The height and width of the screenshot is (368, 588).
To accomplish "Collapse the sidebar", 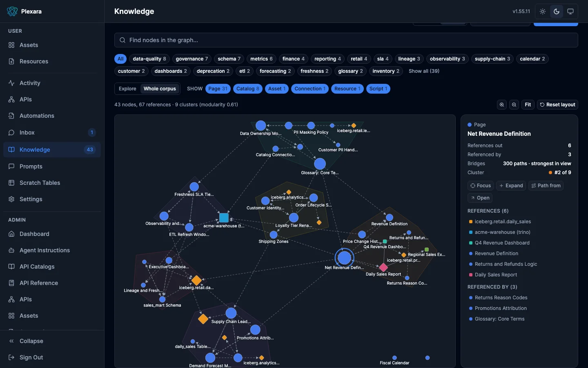I will pos(52,341).
